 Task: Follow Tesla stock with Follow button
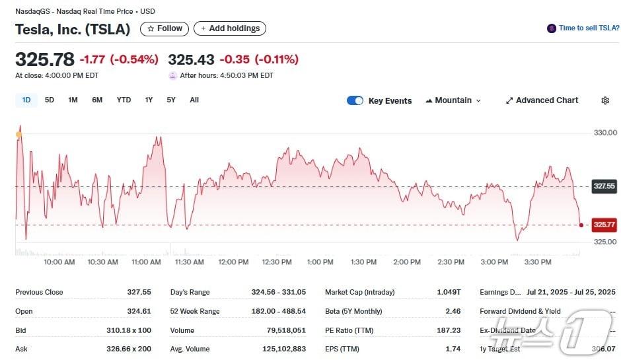coord(164,28)
